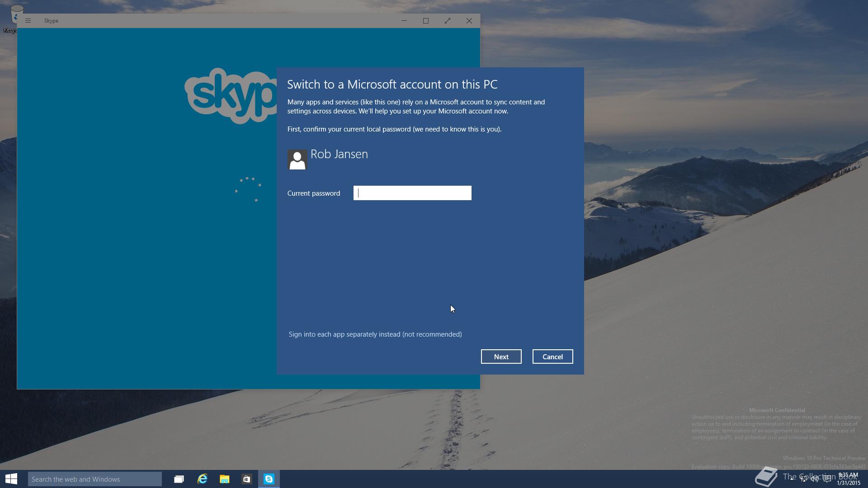This screenshot has width=868, height=488.
Task: Click Search the web and Windows box
Action: 95,479
